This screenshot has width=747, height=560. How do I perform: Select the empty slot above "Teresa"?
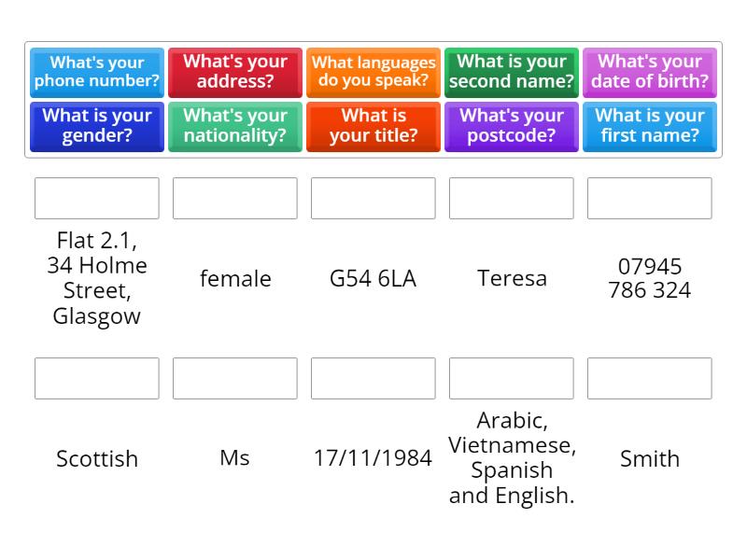point(512,198)
